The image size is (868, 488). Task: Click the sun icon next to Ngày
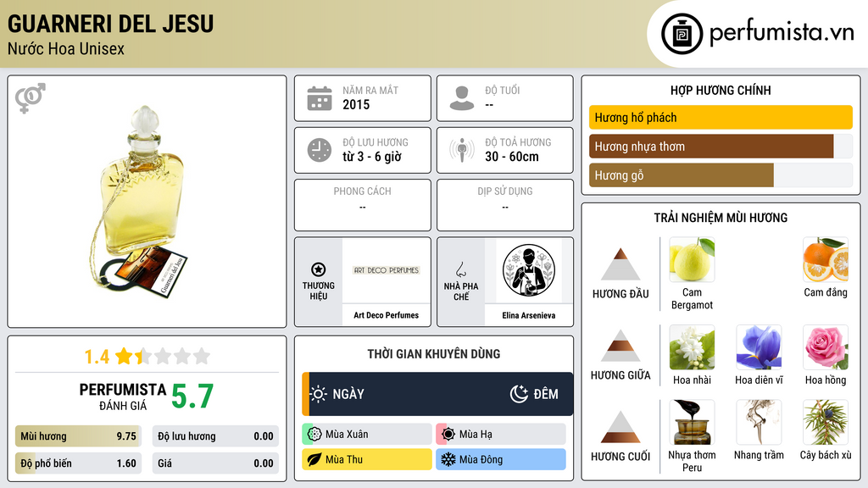pyautogui.click(x=319, y=394)
